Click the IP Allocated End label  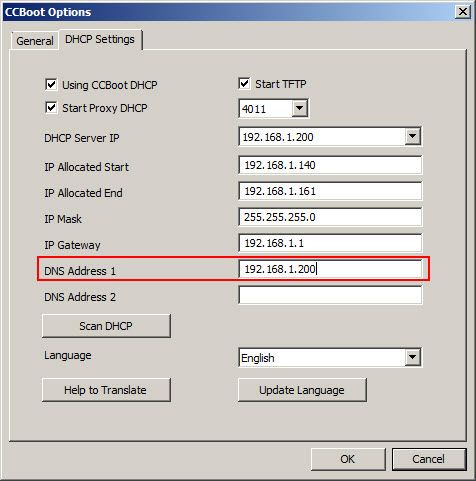(x=83, y=193)
